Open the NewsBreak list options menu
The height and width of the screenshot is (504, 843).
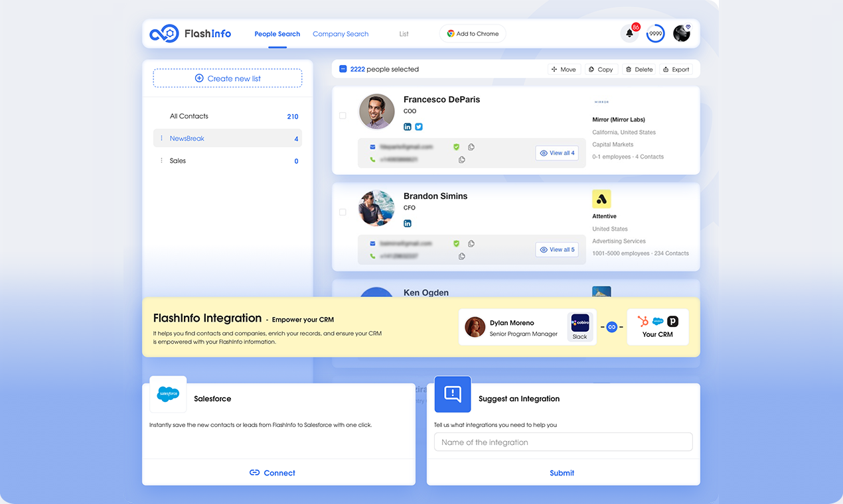click(161, 139)
